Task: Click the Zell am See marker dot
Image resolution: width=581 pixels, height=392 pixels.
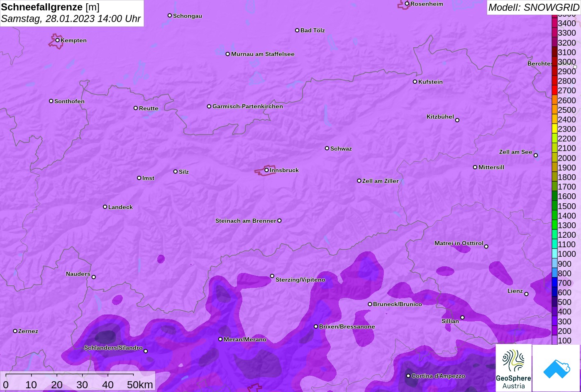Action: 536,156
